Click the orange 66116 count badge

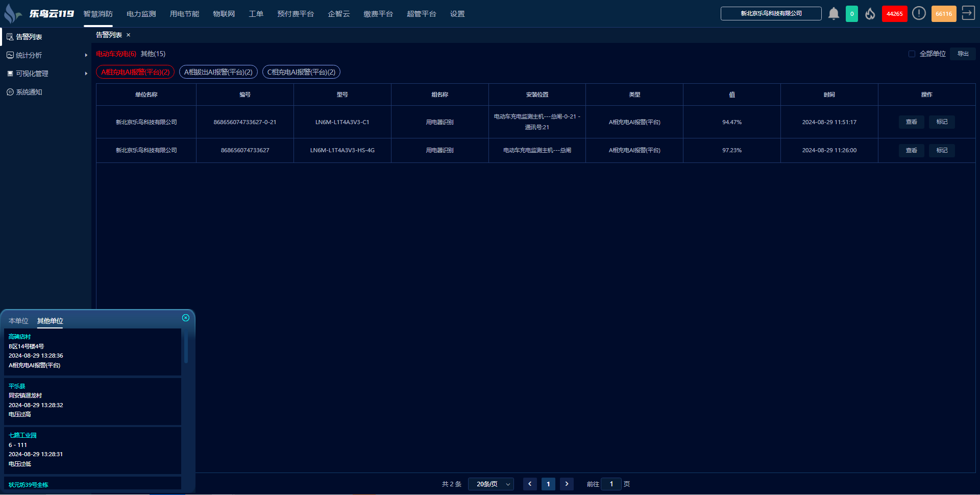[x=943, y=14]
